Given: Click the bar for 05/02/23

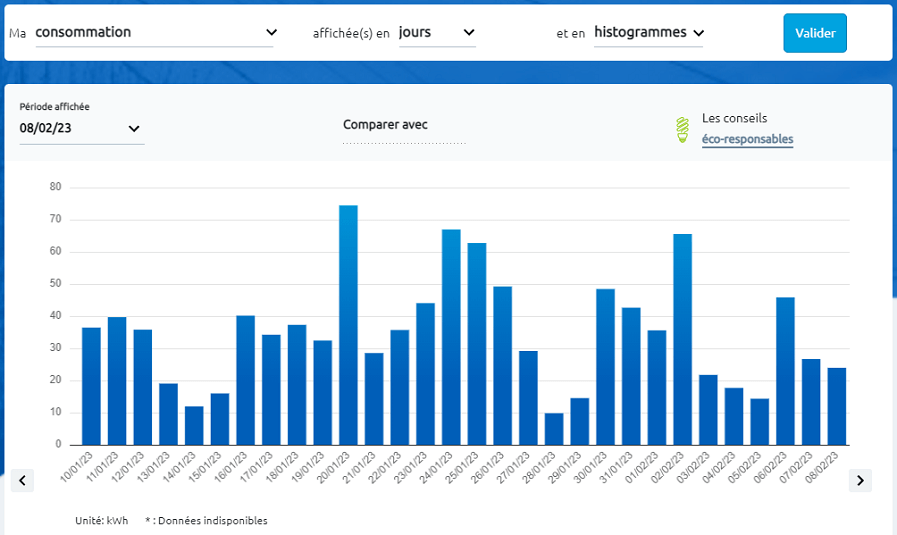Looking at the screenshot, I should point(760,422).
